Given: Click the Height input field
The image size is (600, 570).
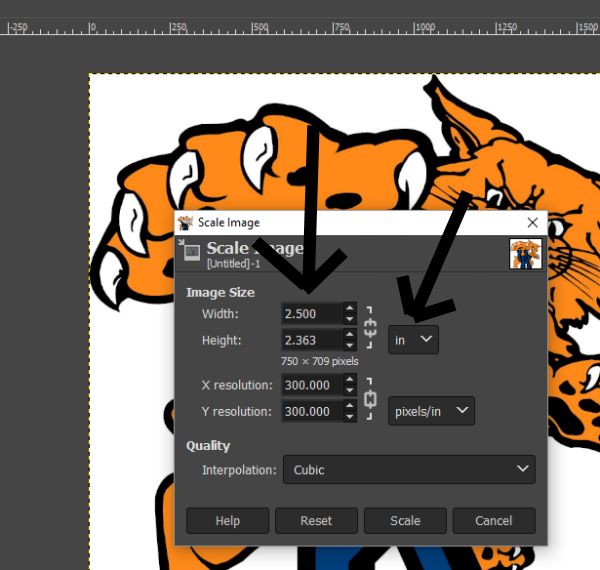Looking at the screenshot, I should pos(312,340).
